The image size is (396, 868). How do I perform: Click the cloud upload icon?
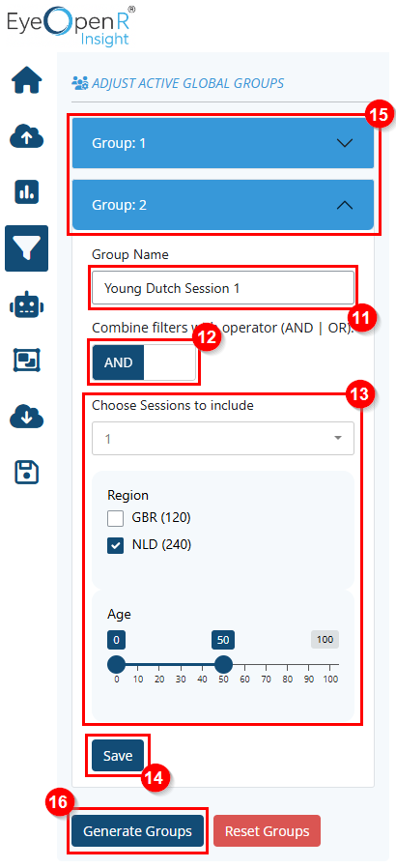point(26,136)
